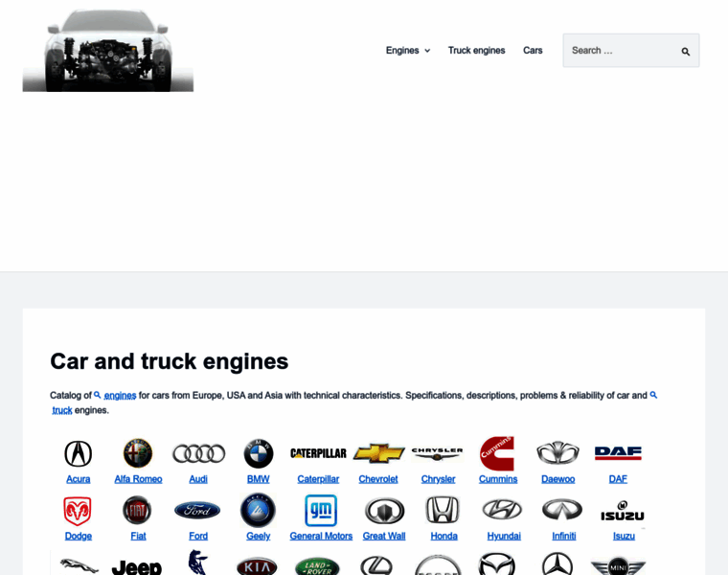Screen dimensions: 728x575
Task: Click the DAF logo image
Action: click(x=618, y=453)
